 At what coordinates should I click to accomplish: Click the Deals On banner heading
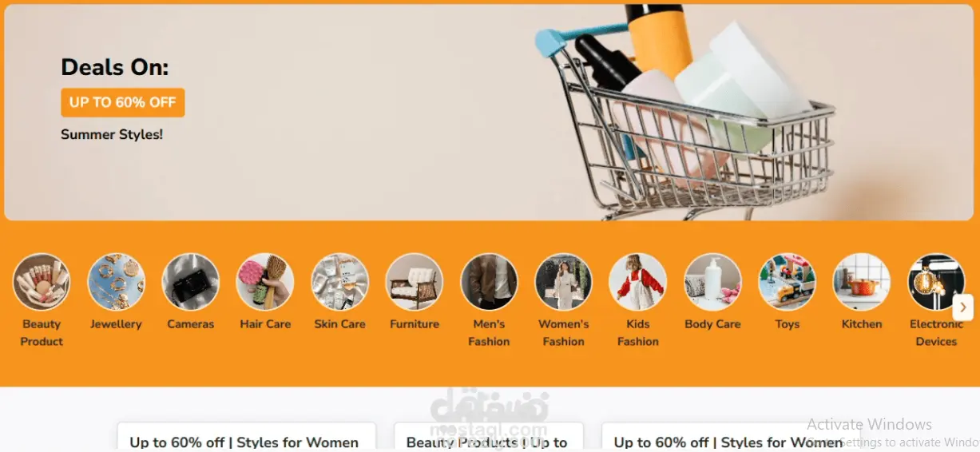(115, 67)
